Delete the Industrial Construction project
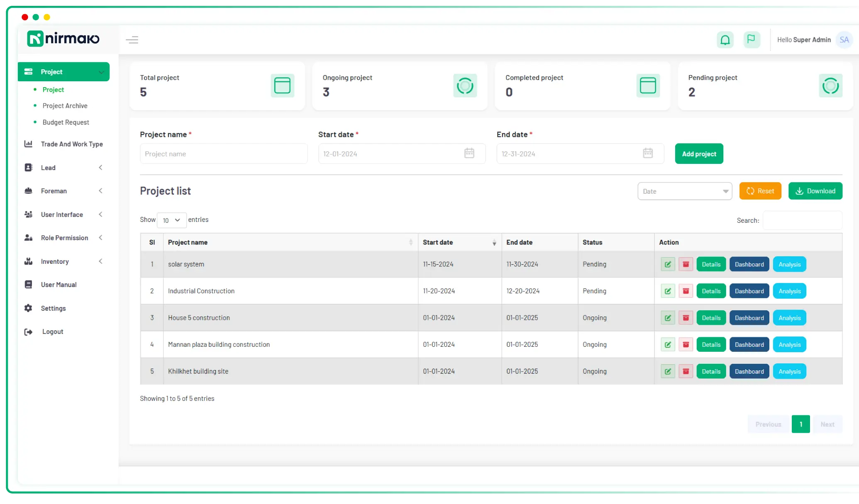 click(x=686, y=291)
